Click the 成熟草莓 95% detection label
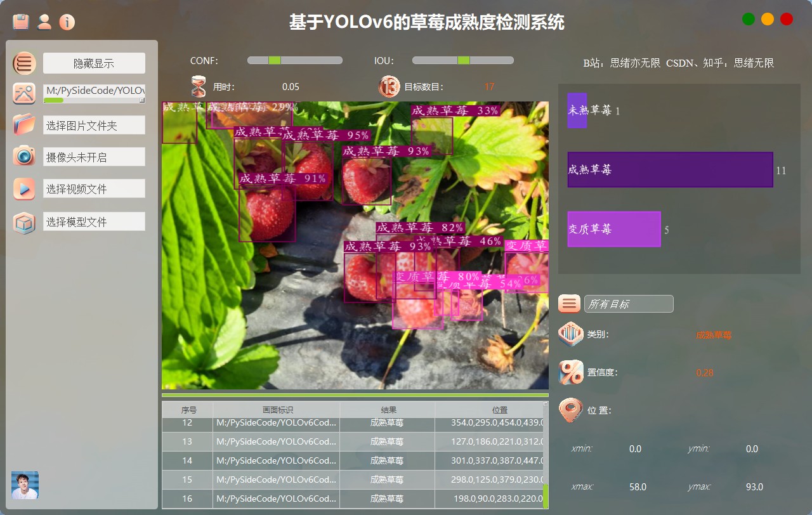Viewport: 812px width, 515px height. (326, 135)
